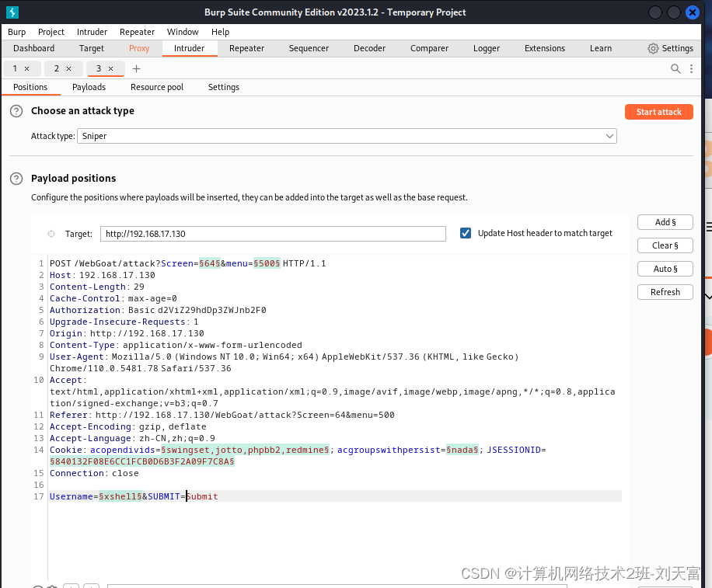712x588 pixels.
Task: Switch to the Extensions tab
Action: pyautogui.click(x=544, y=48)
